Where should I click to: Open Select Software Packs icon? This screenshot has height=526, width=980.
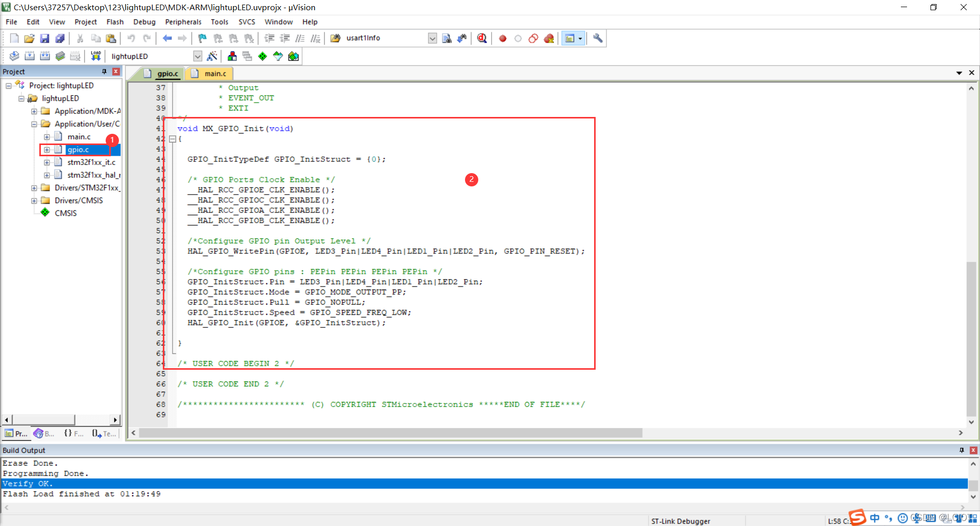(278, 56)
